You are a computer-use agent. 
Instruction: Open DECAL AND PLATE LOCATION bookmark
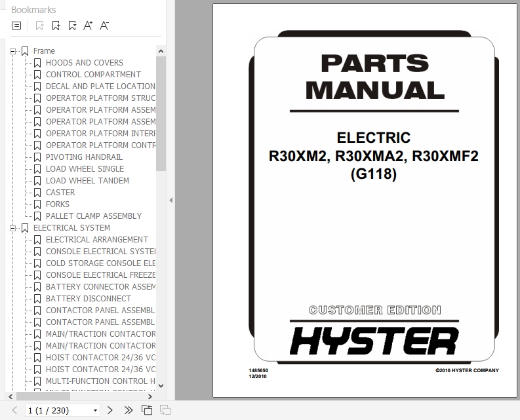[x=100, y=86]
